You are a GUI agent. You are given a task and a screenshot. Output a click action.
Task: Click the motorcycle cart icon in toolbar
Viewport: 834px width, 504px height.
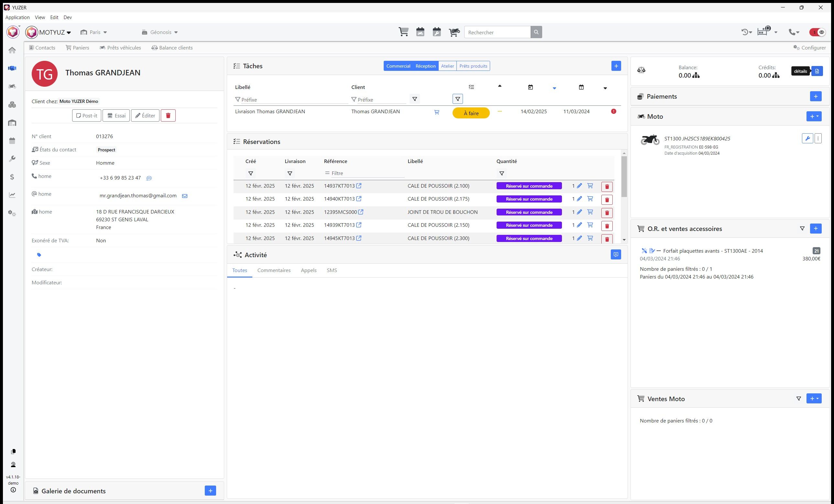click(x=454, y=32)
